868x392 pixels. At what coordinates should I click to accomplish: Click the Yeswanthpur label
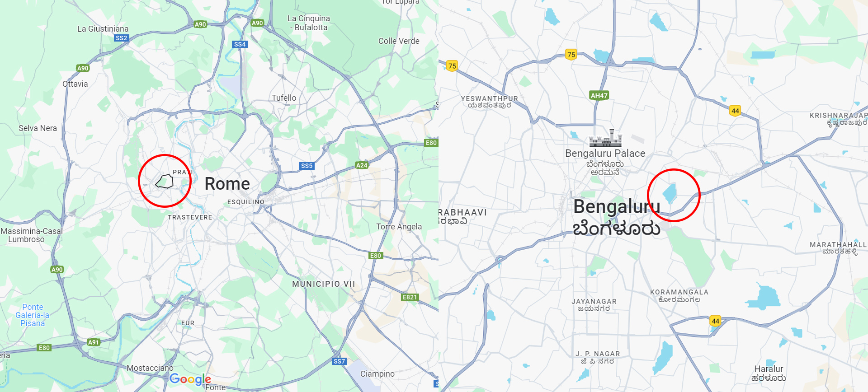[490, 102]
